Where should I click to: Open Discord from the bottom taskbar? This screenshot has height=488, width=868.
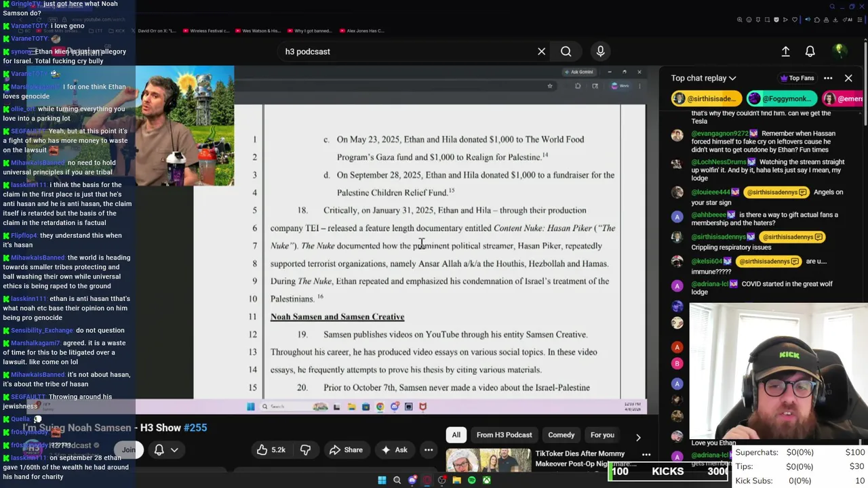[412, 480]
